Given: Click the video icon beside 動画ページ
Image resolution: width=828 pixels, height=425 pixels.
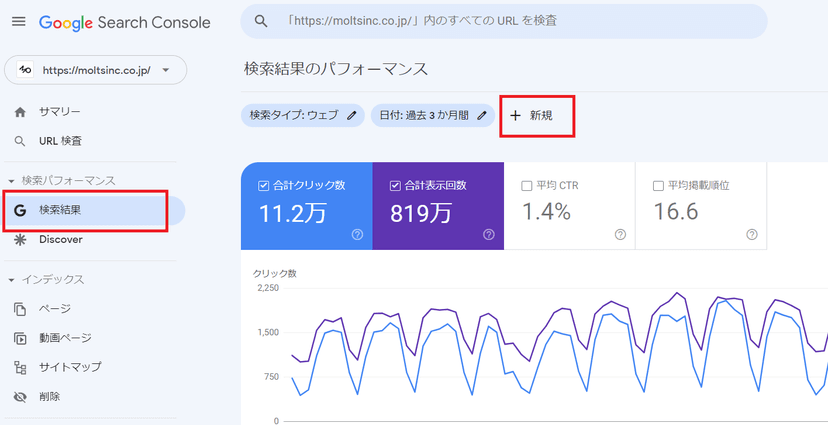Looking at the screenshot, I should tap(20, 338).
